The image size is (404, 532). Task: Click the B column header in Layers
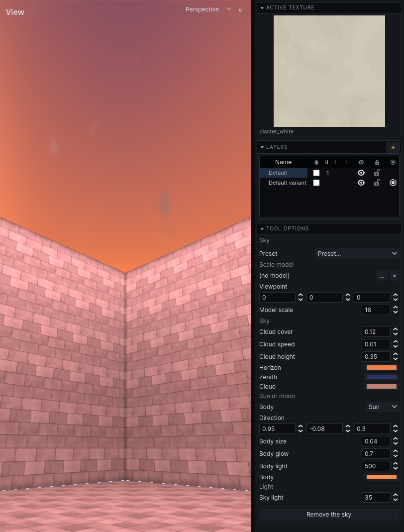click(326, 162)
